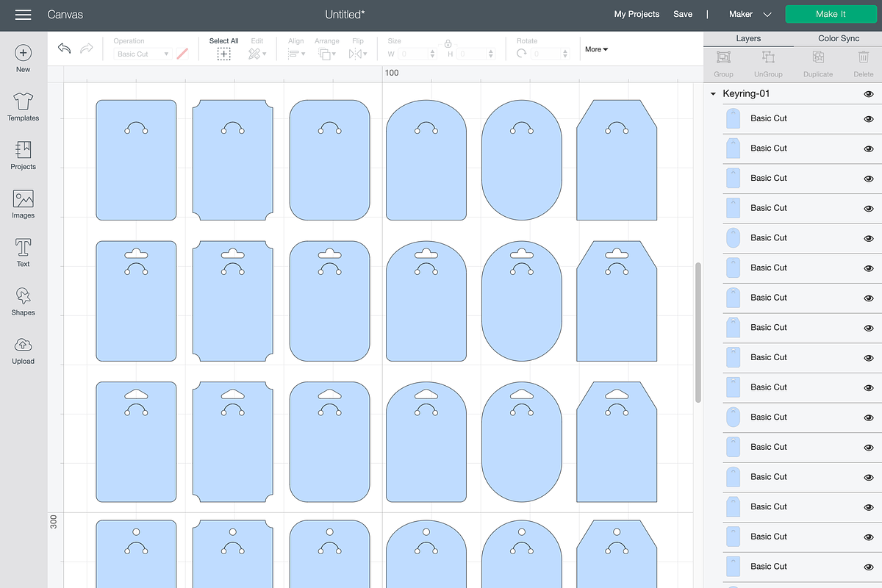Viewport: 882px width, 588px height.
Task: Open the Edit dropdown
Action: click(257, 54)
